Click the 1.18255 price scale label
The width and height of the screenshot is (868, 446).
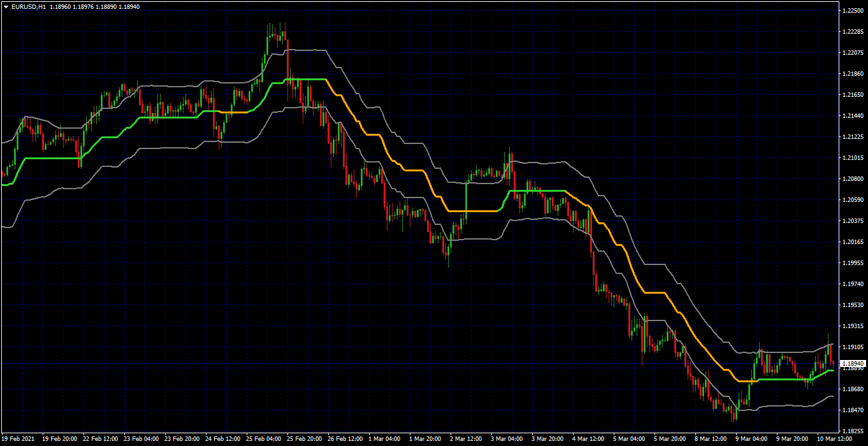coord(853,431)
